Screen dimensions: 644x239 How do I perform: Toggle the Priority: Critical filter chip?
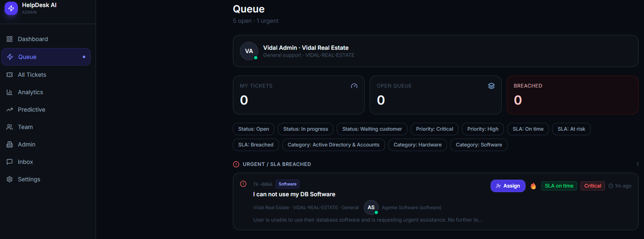pos(434,129)
